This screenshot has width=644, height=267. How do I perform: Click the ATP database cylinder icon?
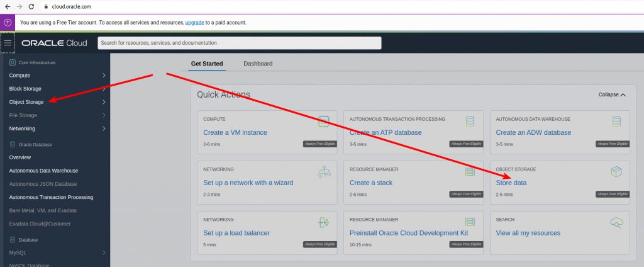click(470, 122)
